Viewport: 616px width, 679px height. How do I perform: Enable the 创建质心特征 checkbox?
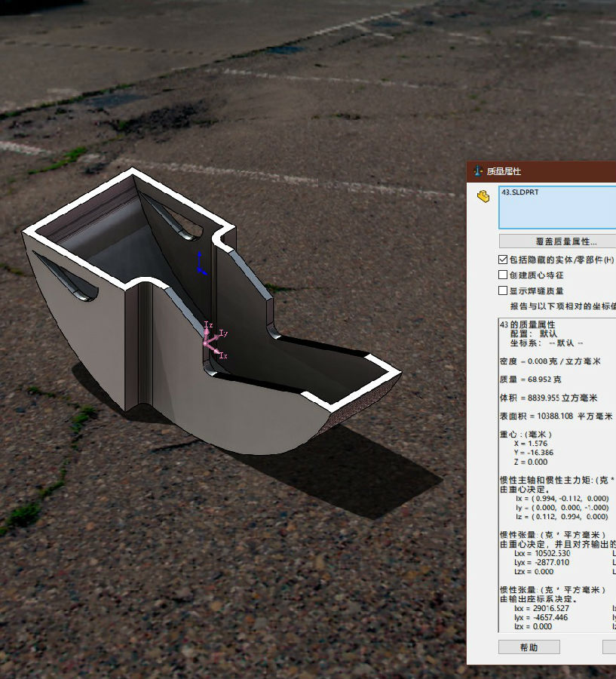pos(503,275)
